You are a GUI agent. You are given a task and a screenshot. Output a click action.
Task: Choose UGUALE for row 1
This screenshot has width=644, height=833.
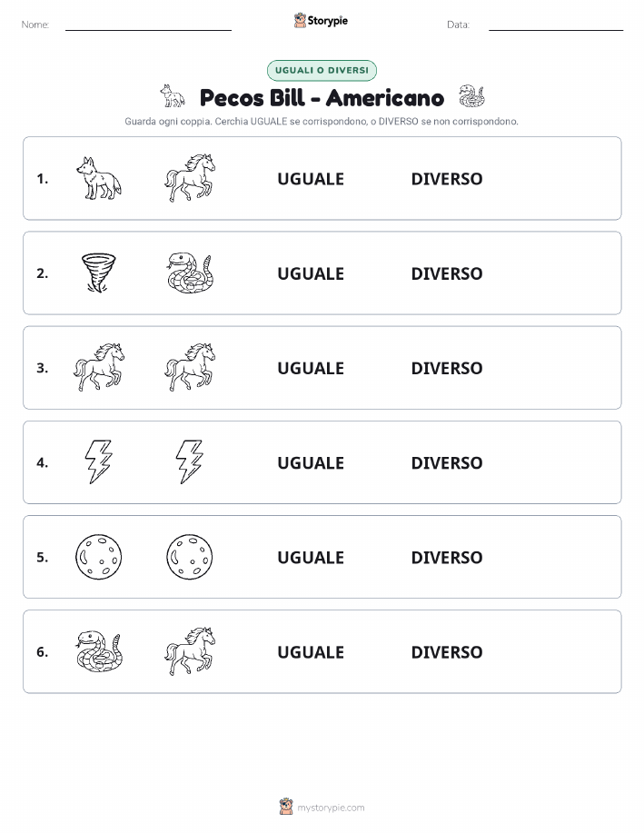(x=311, y=179)
